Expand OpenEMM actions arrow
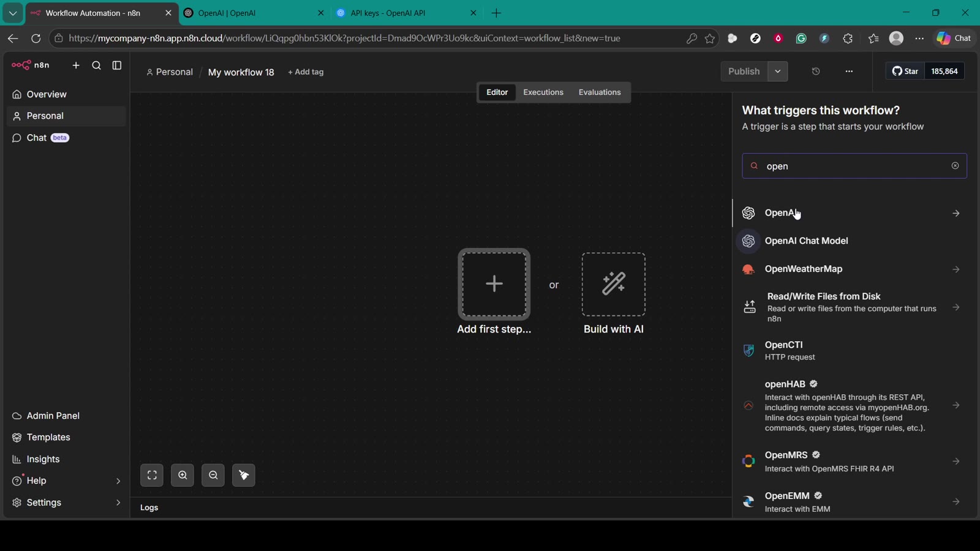The width and height of the screenshot is (980, 551). (956, 502)
